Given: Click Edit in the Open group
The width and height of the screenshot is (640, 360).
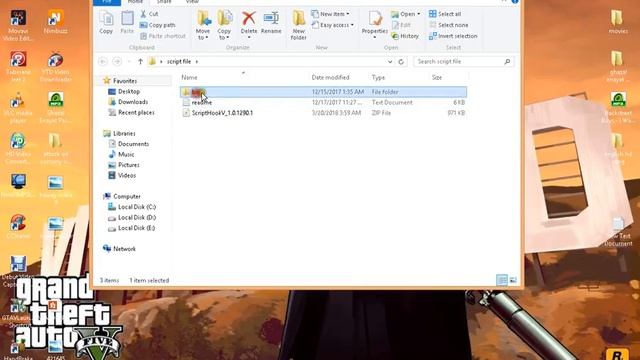Looking at the screenshot, I should click(401, 25).
